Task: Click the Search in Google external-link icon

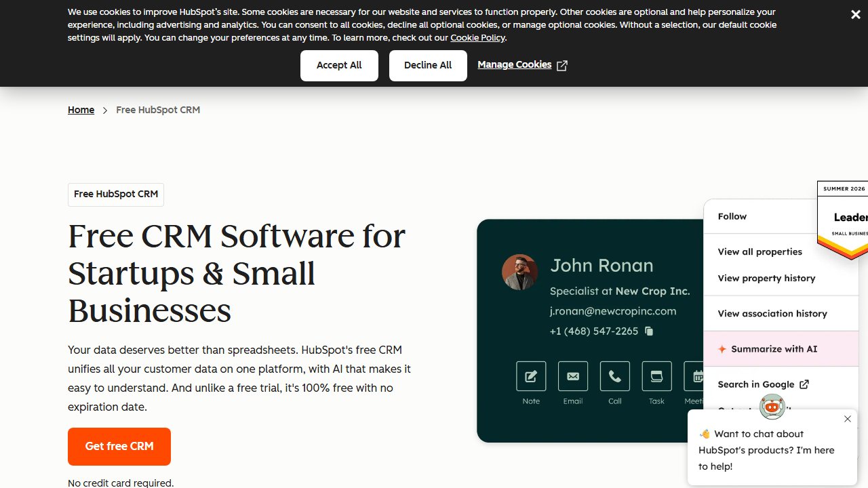Action: point(804,384)
